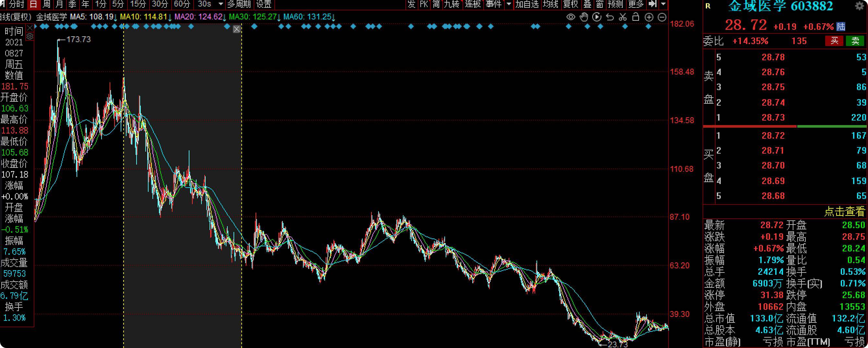Select the 30分 period tab

pos(160,5)
